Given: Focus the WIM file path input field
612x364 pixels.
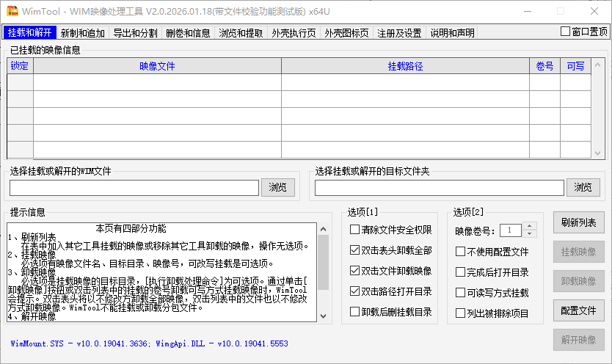Looking at the screenshot, I should [x=134, y=188].
